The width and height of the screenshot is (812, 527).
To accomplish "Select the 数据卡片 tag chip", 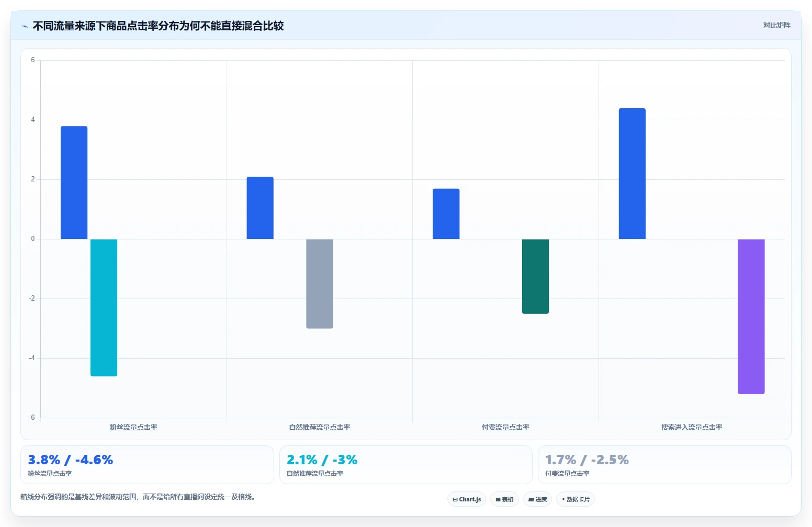I will 576,499.
